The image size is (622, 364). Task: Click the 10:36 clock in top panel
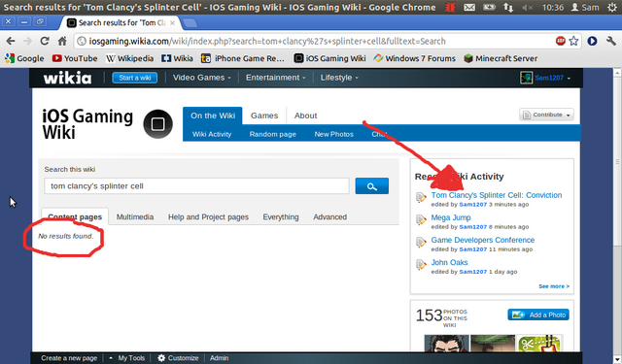pyautogui.click(x=553, y=7)
